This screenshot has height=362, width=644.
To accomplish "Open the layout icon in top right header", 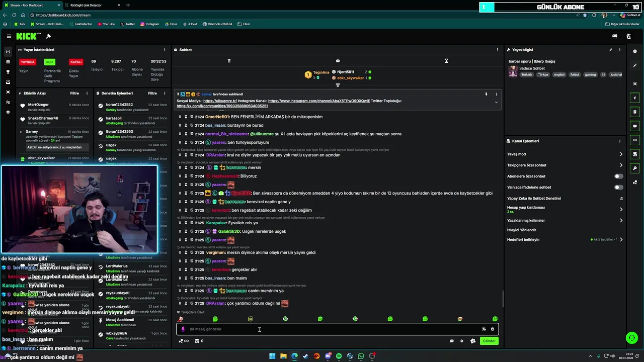I will pyautogui.click(x=615, y=36).
